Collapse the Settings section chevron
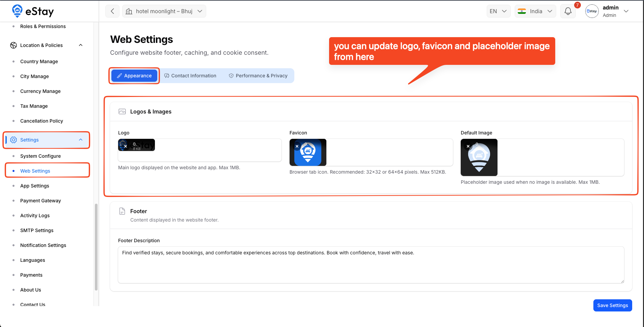 click(81, 140)
